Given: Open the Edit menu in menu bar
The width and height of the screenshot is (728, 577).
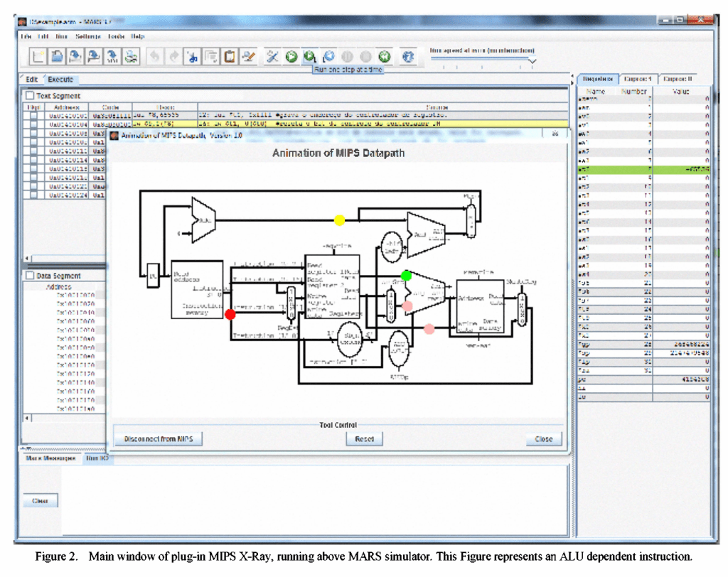Looking at the screenshot, I should pyautogui.click(x=43, y=36).
